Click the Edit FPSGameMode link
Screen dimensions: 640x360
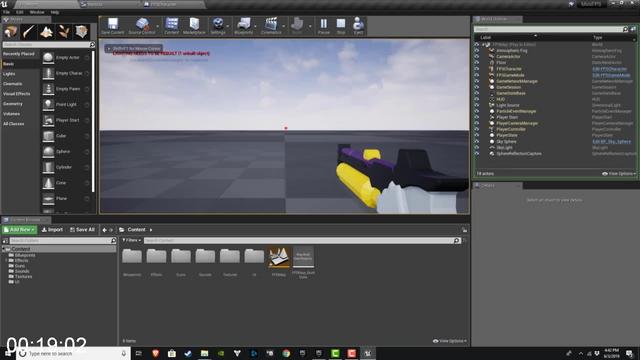pos(611,75)
